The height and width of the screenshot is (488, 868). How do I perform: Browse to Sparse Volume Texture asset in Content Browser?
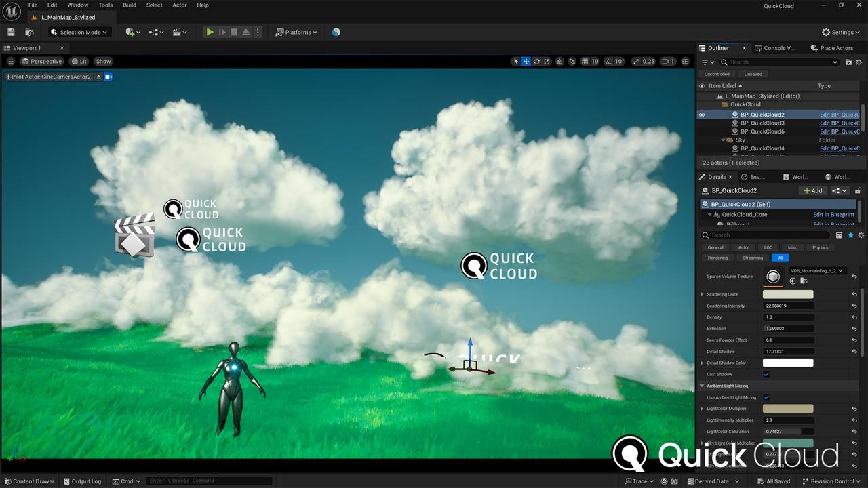[804, 281]
